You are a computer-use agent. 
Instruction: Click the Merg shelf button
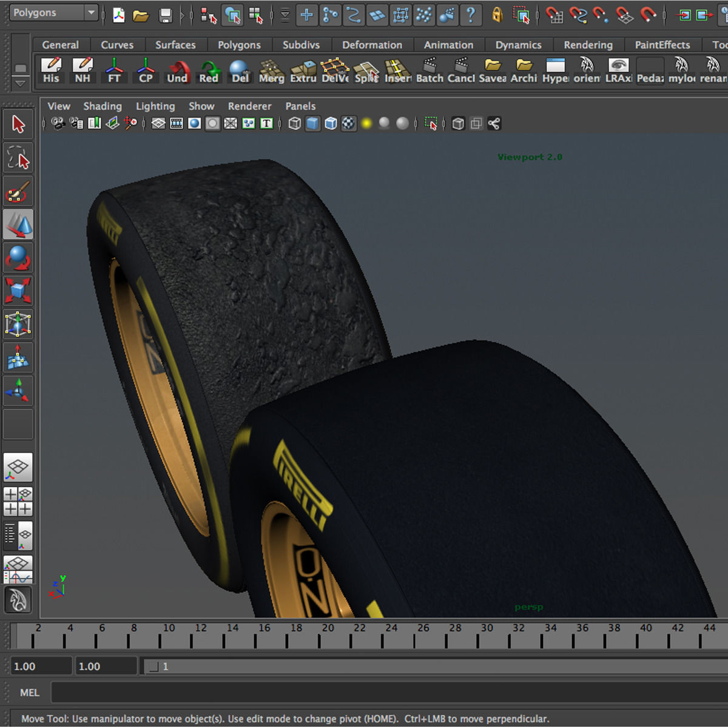(x=272, y=70)
